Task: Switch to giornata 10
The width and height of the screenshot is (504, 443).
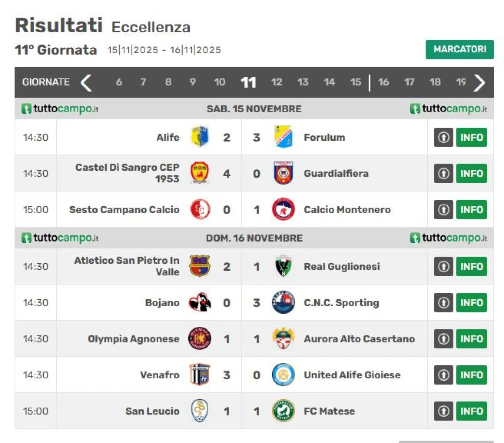Action: [220, 82]
